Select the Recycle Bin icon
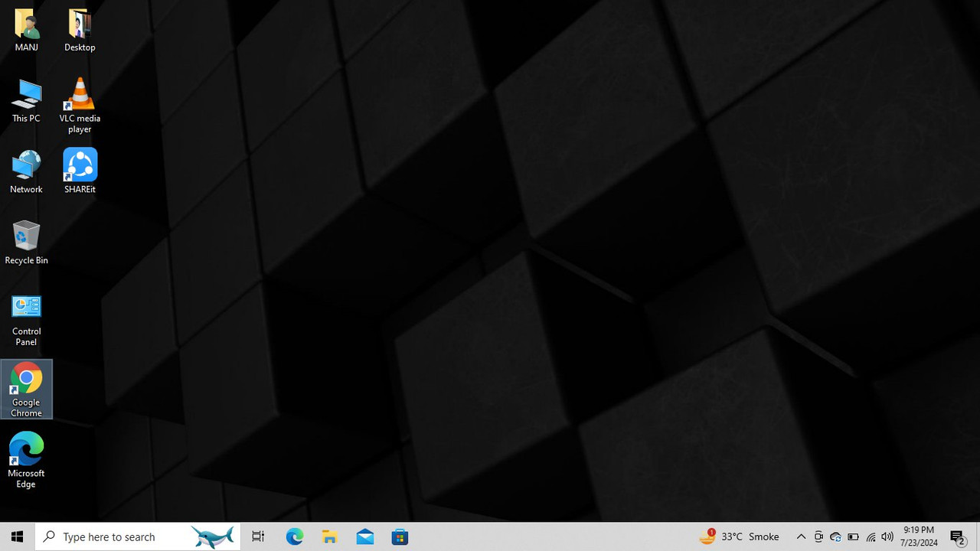Viewport: 980px width, 551px height. click(26, 243)
